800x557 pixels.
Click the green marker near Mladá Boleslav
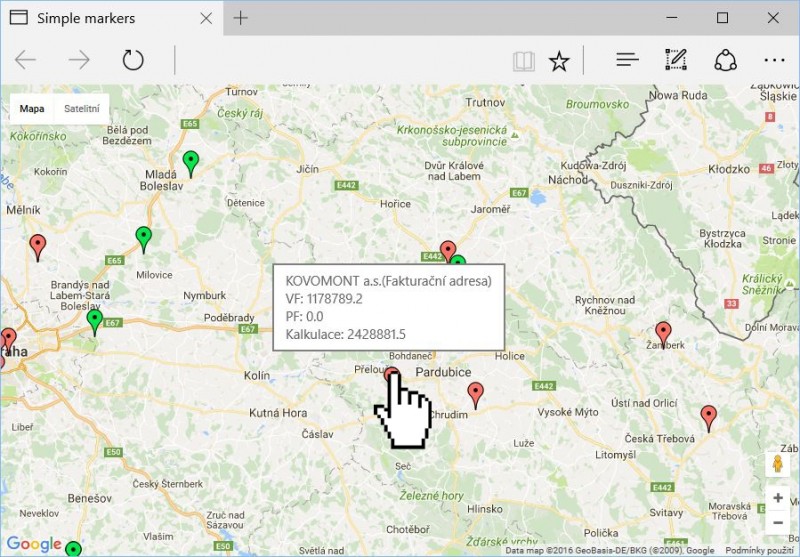tap(191, 163)
